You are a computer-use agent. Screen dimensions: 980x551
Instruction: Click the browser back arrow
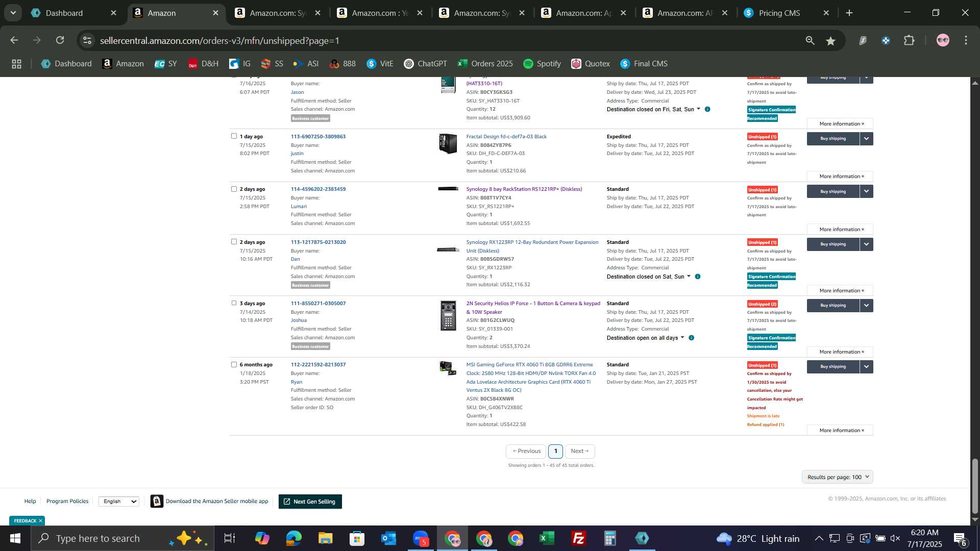click(x=14, y=40)
